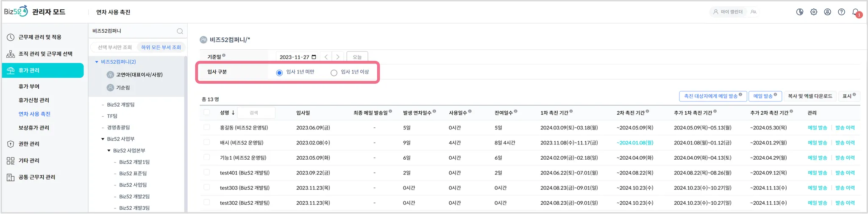Select the 입사 1년 이상 radio button
The width and height of the screenshot is (868, 214).
pos(334,73)
